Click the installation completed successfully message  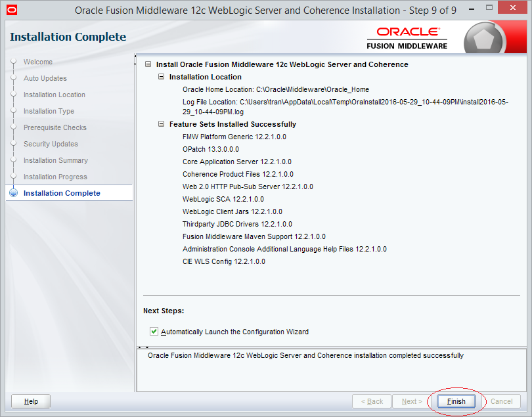click(305, 355)
